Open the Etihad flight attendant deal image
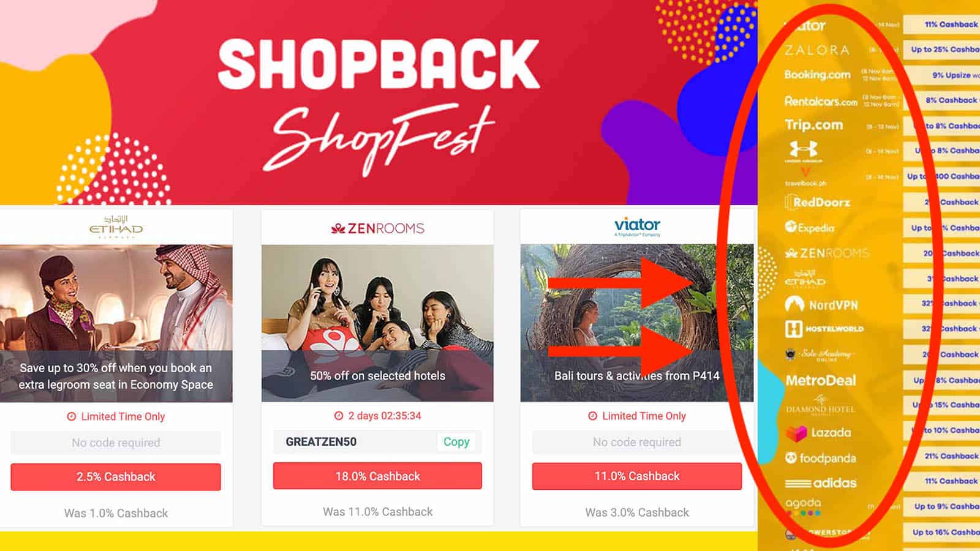Screen dimensions: 980x551 point(116,323)
